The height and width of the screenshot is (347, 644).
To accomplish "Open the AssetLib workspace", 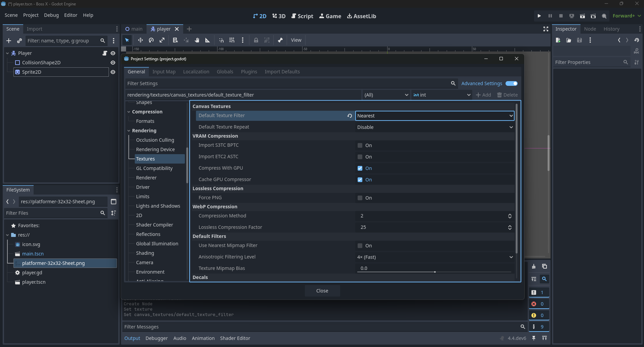I will 361,16.
